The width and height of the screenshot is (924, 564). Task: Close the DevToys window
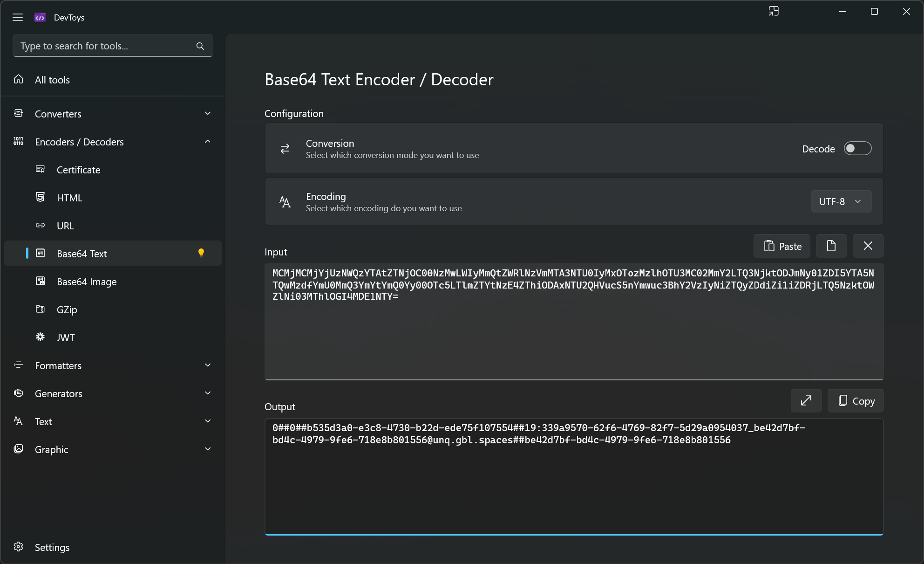(x=906, y=11)
